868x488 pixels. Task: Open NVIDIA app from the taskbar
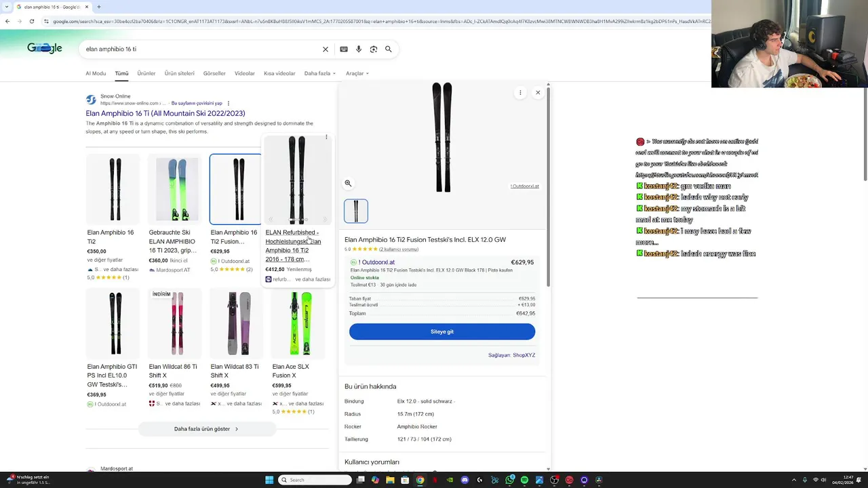(450, 480)
